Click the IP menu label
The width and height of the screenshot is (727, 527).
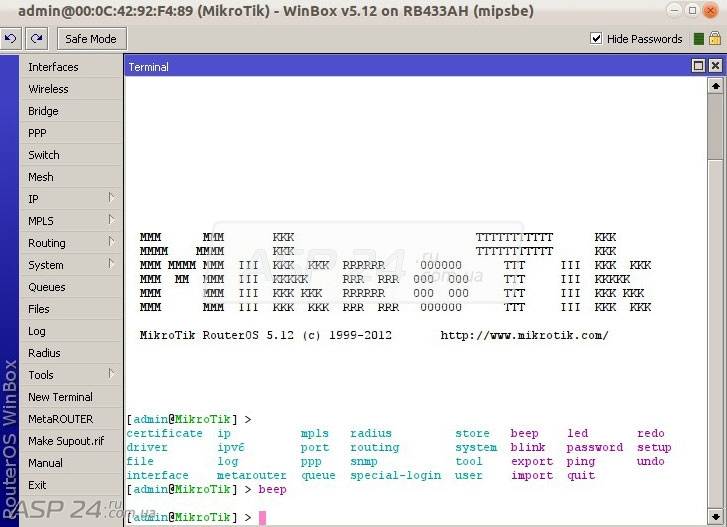(x=33, y=199)
